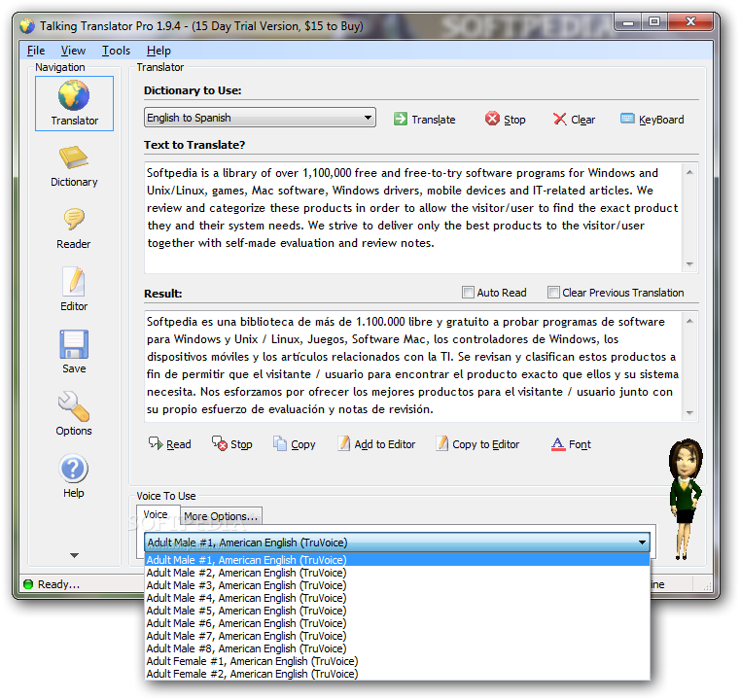
Task: Click Stop next to Read
Action: pos(231,444)
